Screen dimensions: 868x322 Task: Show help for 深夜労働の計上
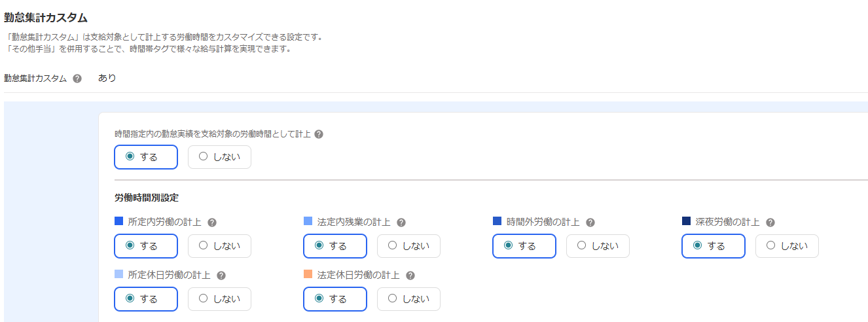(770, 223)
